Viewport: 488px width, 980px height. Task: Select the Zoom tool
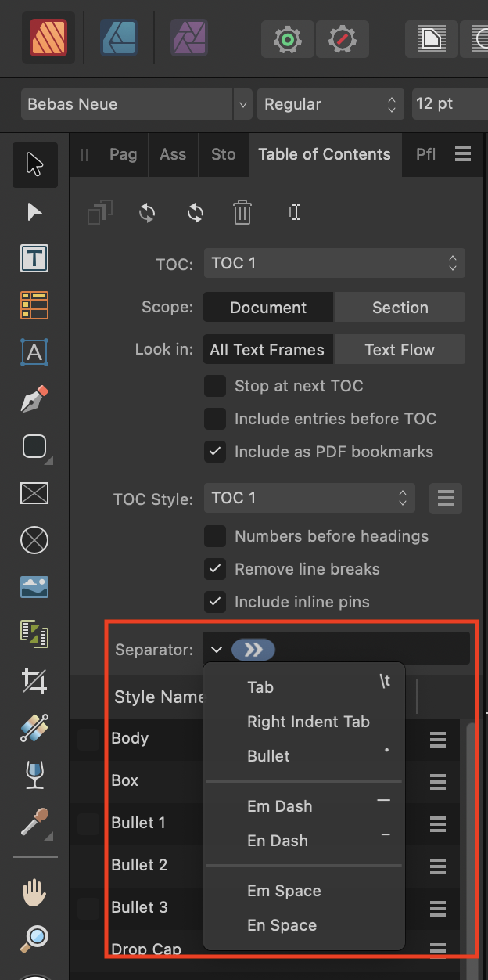tap(34, 937)
